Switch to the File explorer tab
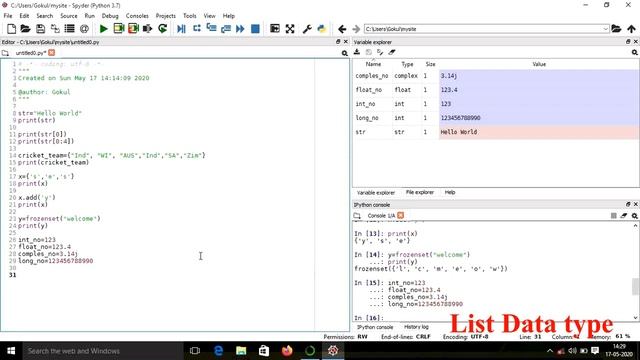Image resolution: width=640 pixels, height=360 pixels. (420, 192)
